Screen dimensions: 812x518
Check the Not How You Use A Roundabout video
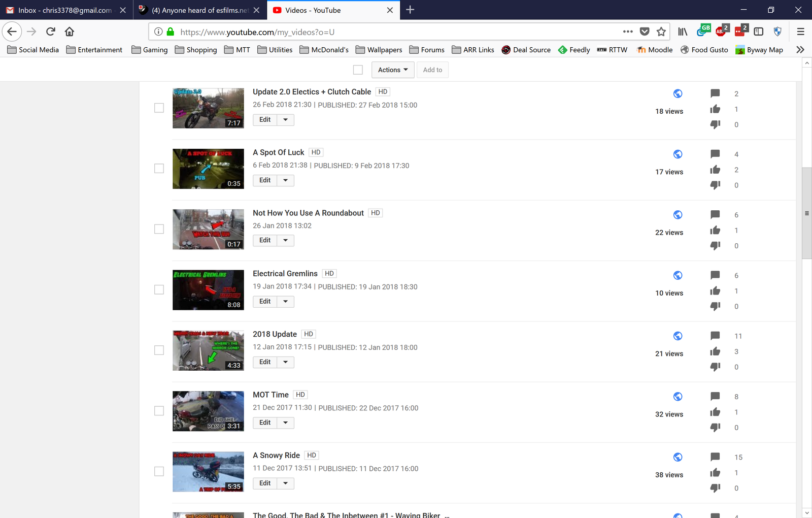point(159,229)
